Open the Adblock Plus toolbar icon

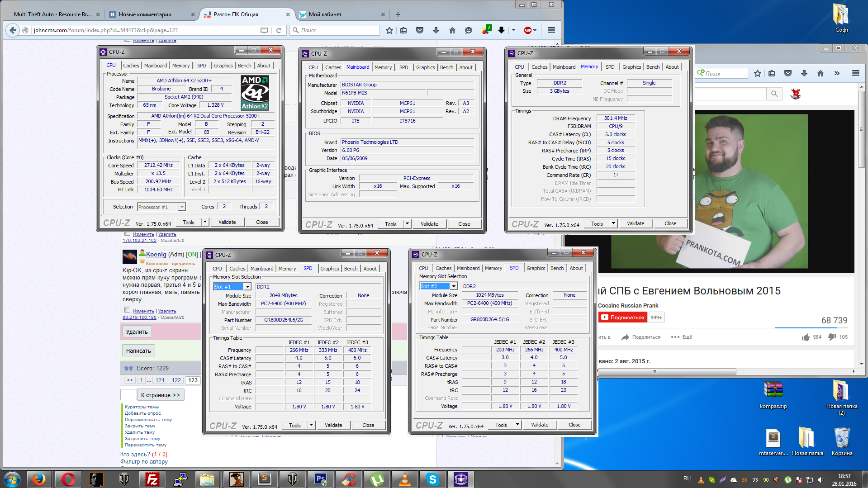click(x=527, y=30)
